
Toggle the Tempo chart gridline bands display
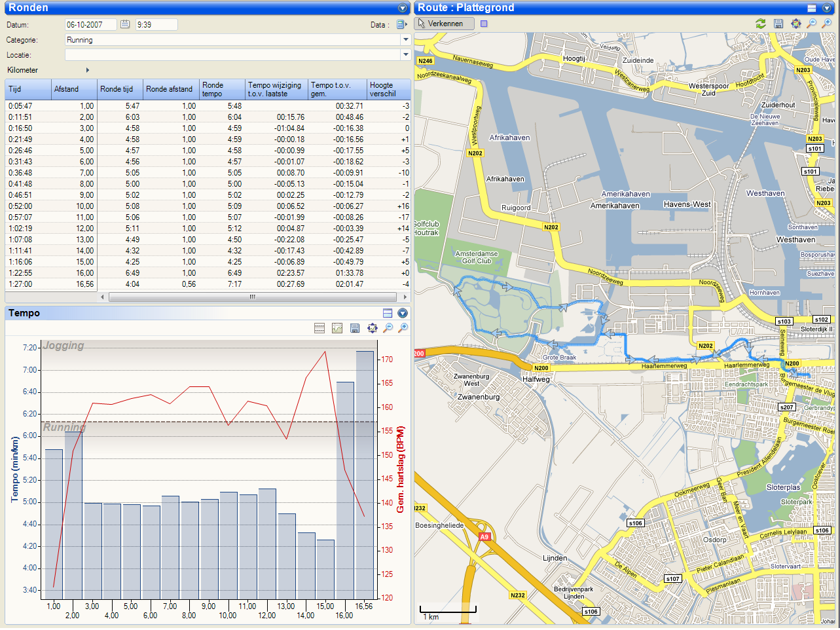(320, 328)
